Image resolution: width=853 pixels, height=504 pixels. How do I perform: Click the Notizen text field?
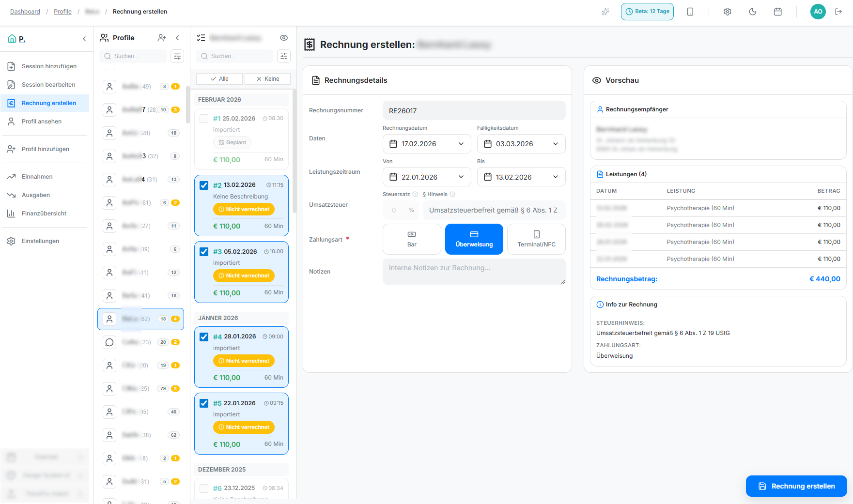[474, 272]
